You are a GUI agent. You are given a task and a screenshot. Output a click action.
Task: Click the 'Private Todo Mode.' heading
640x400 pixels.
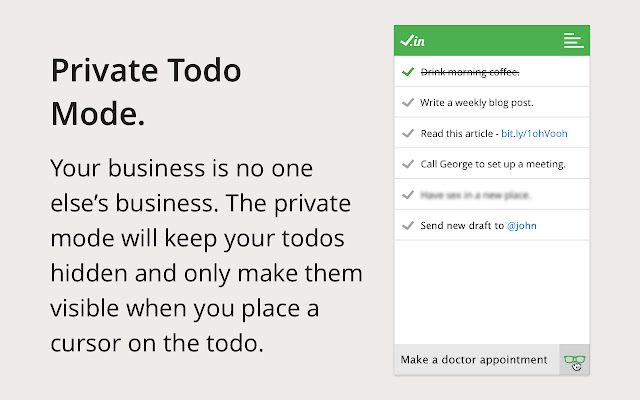(146, 91)
